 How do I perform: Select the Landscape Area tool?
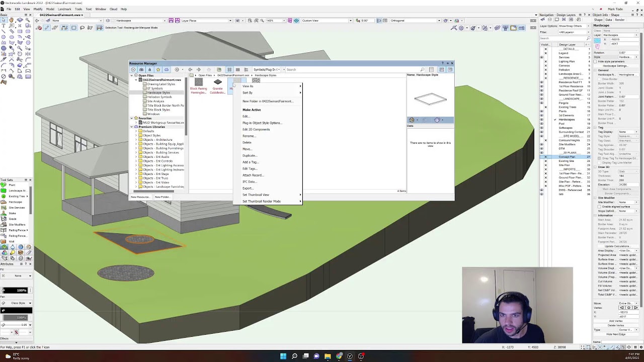pos(15,191)
